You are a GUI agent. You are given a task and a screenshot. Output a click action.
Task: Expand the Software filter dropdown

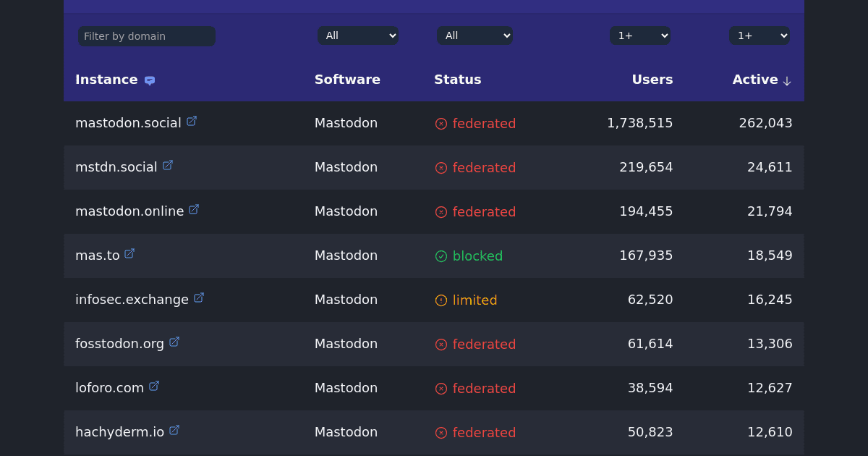(358, 35)
